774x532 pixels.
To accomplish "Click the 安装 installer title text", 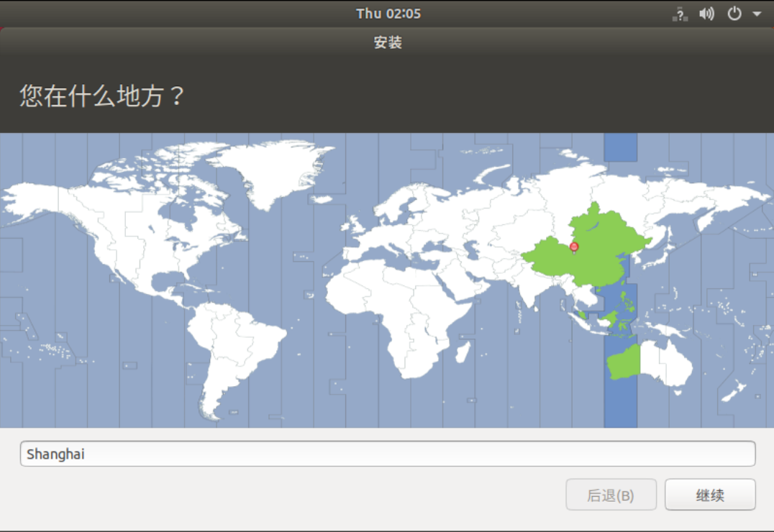I will coord(388,42).
